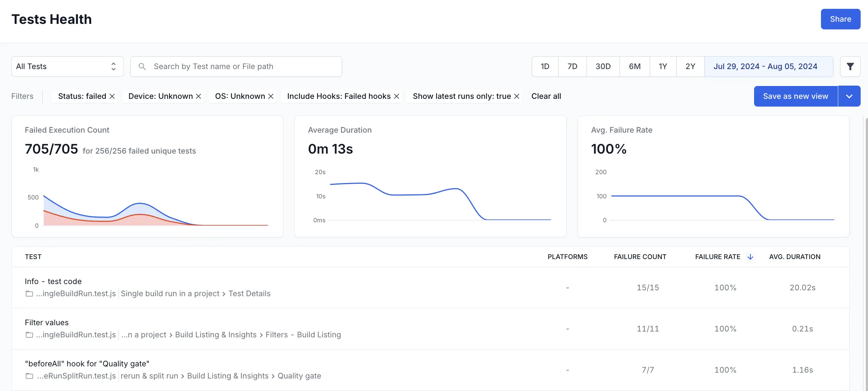Screen dimensions: 868x391
Task: Focus the Search by Test name field
Action: tap(236, 67)
